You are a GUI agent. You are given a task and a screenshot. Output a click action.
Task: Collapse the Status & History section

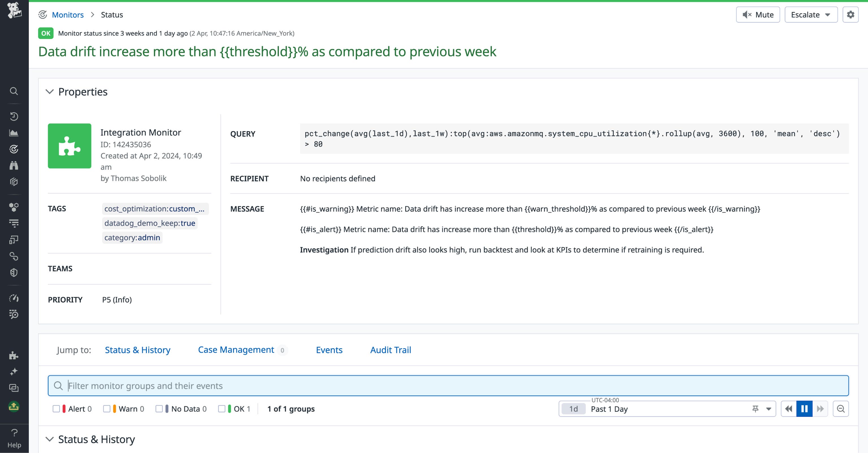tap(50, 439)
